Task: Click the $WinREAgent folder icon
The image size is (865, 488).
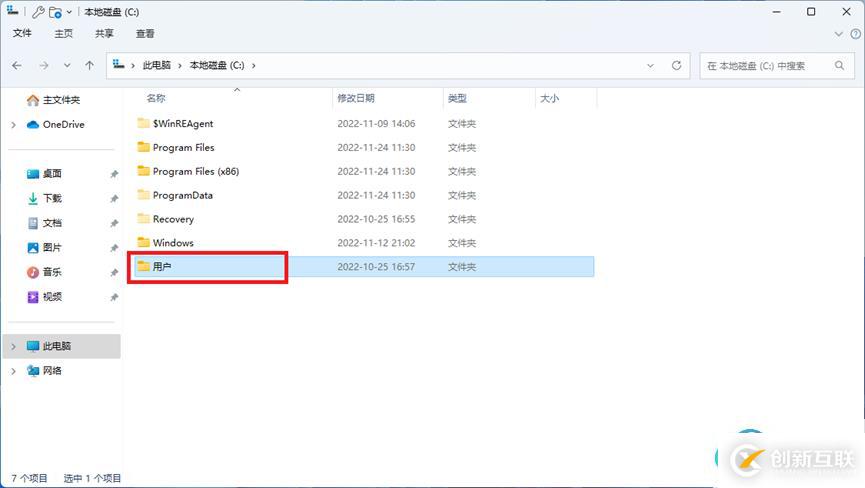Action: coord(143,123)
